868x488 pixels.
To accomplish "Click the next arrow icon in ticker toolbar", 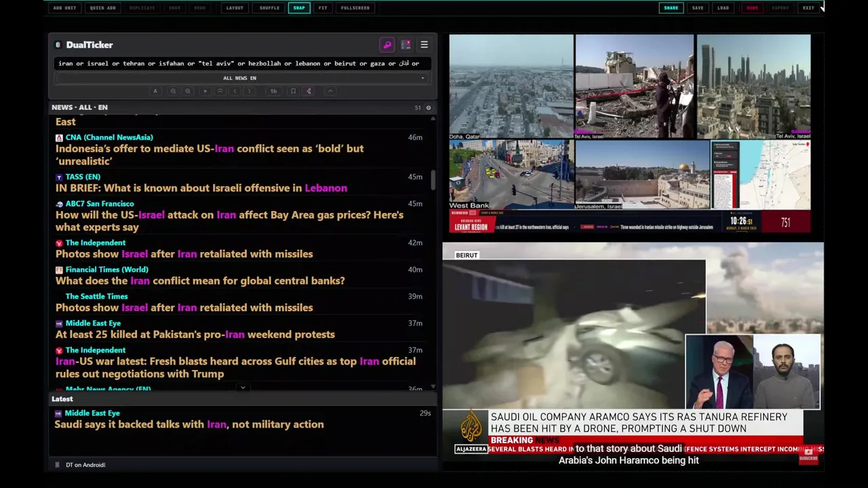I will [x=249, y=91].
